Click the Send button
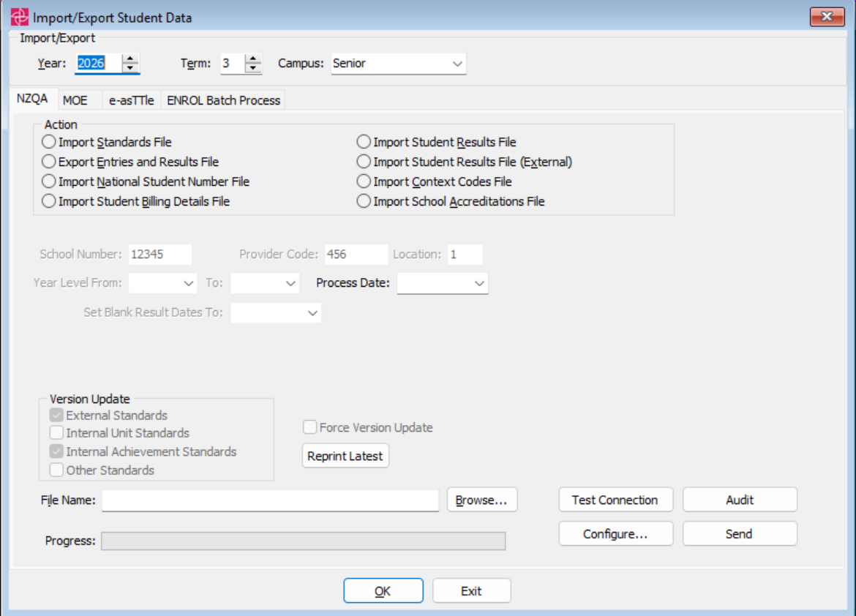 740,534
